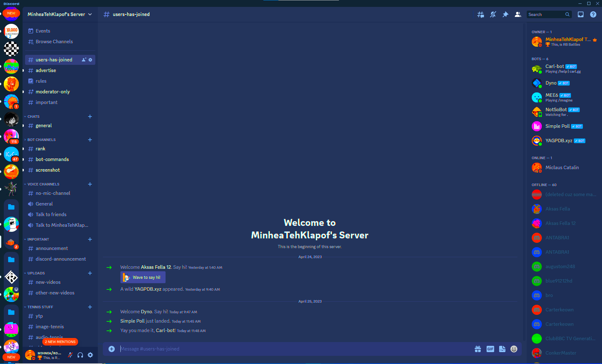Viewport: 602px width, 364px height.
Task: Toggle microphone mute in user panel
Action: click(x=70, y=355)
